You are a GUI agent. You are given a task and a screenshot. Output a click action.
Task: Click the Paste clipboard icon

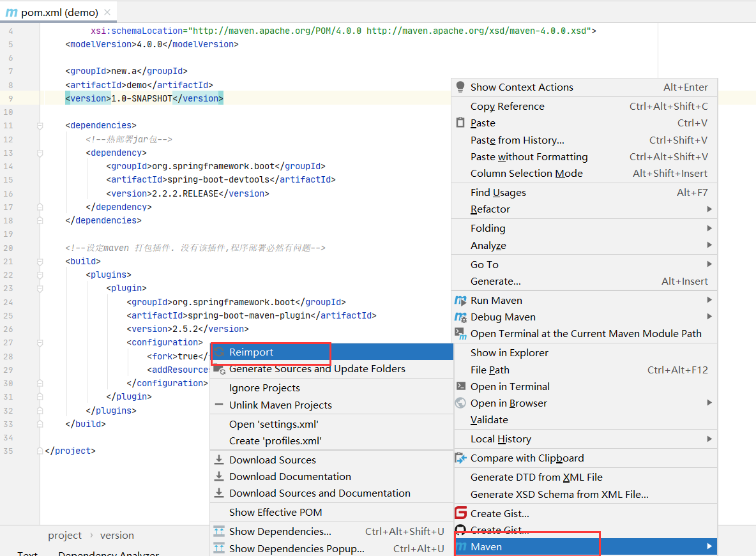coord(460,123)
